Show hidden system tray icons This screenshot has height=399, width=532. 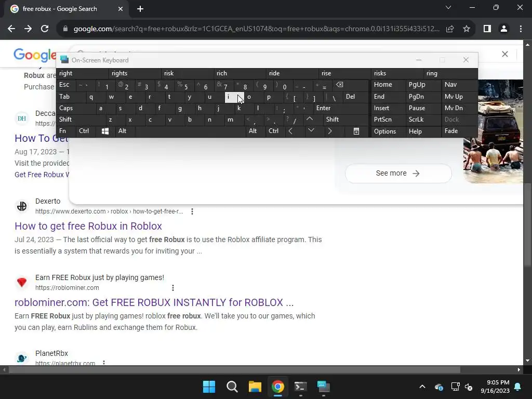click(422, 387)
